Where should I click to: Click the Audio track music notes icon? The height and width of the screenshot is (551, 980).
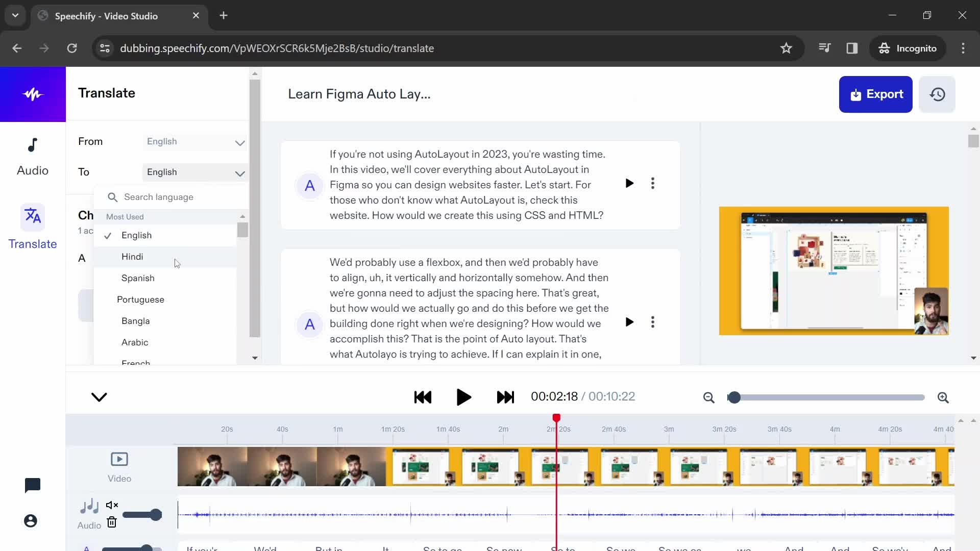click(89, 506)
